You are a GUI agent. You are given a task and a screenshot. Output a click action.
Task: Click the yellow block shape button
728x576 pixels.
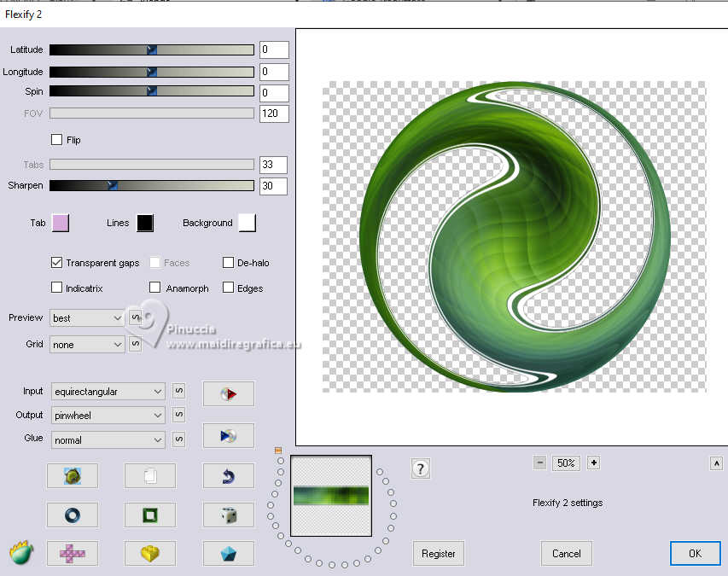[x=150, y=553]
